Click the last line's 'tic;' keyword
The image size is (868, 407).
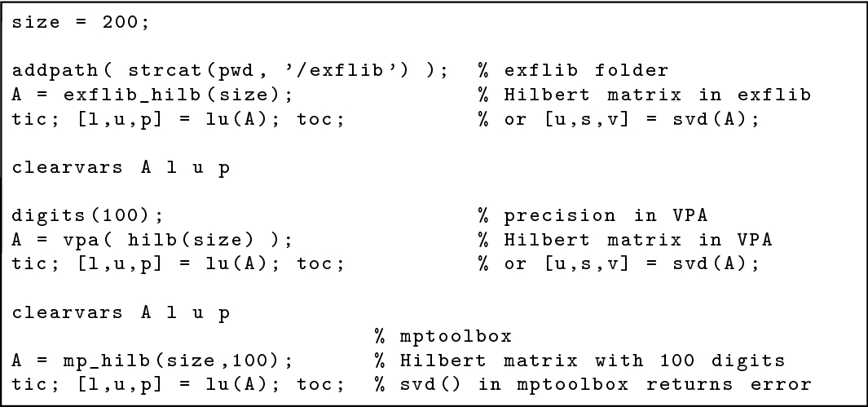click(37, 385)
